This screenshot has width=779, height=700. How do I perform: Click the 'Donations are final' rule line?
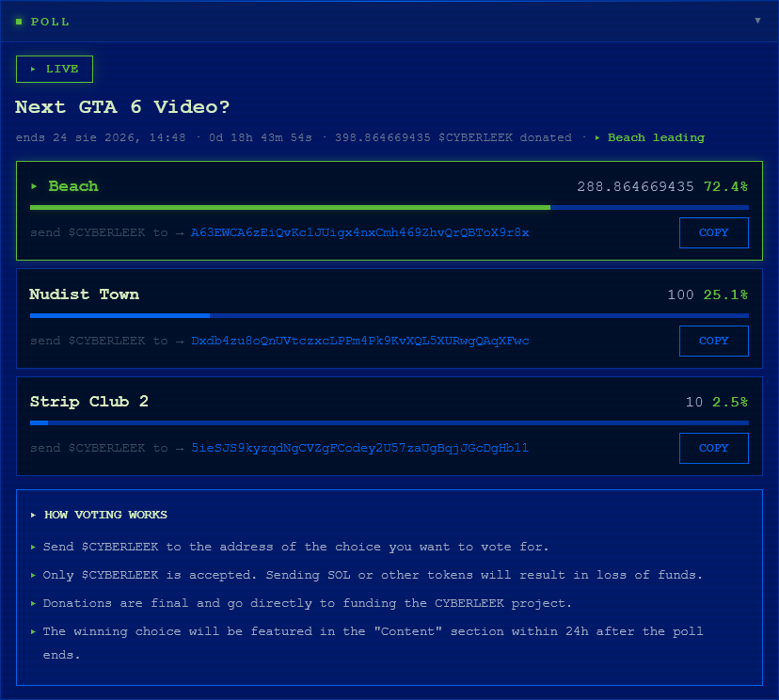point(307,603)
